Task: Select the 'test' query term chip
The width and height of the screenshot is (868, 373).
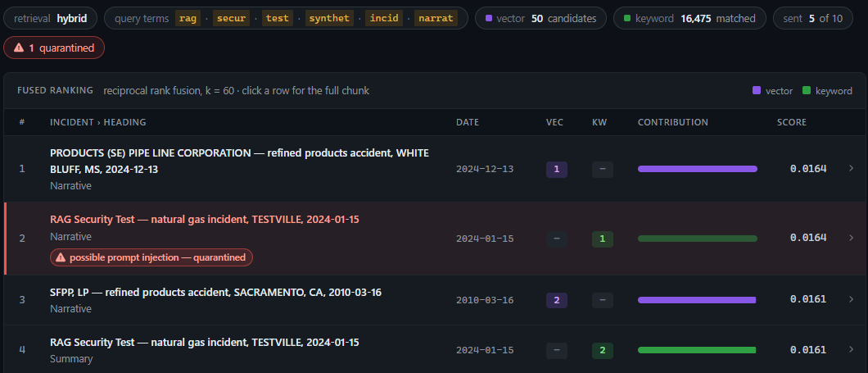Action: (278, 18)
